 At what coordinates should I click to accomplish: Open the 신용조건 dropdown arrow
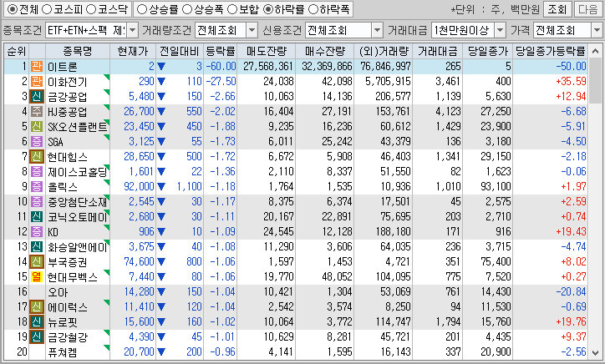tap(377, 30)
